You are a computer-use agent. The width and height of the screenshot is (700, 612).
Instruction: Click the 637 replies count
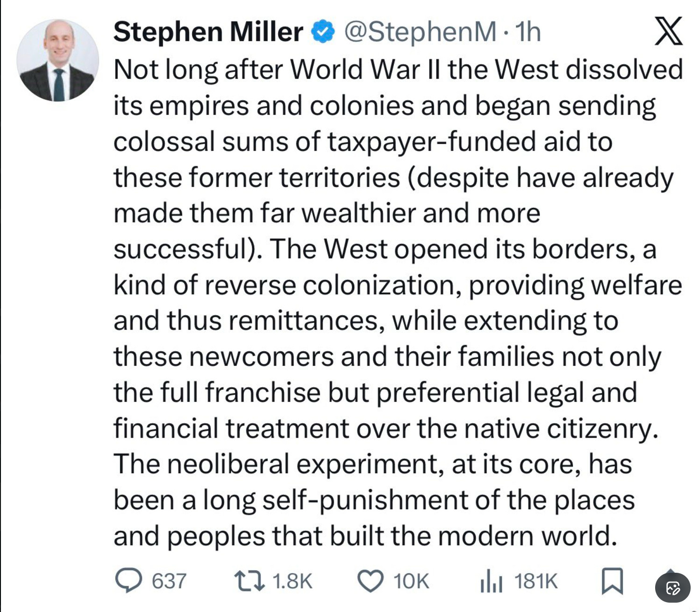(169, 581)
